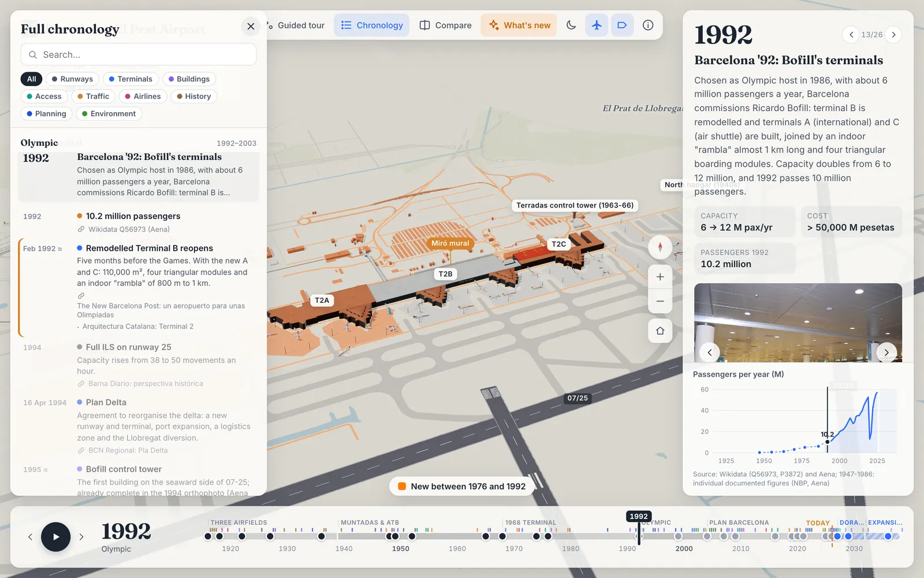Select the All filter chip
The width and height of the screenshot is (924, 578).
coord(31,79)
